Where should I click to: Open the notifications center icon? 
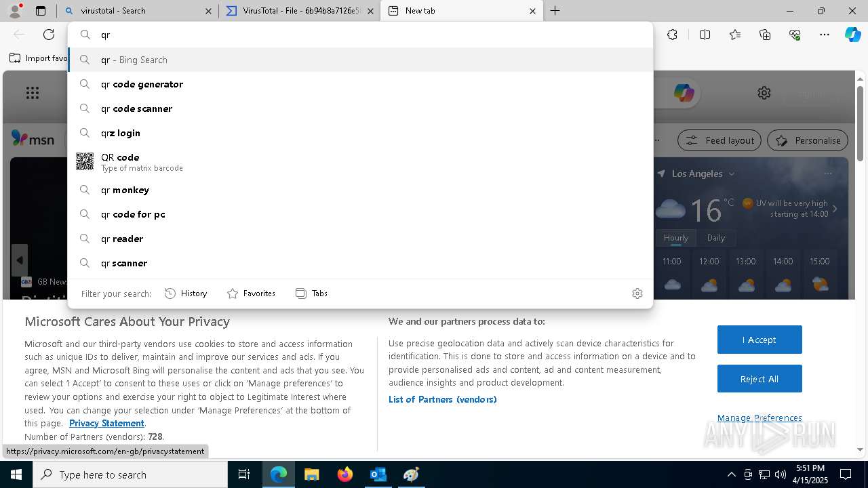point(846,474)
